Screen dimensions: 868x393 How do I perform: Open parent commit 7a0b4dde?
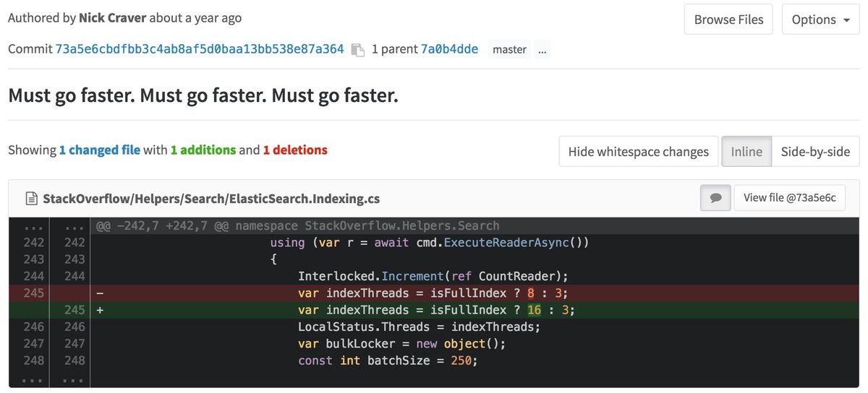click(x=449, y=49)
